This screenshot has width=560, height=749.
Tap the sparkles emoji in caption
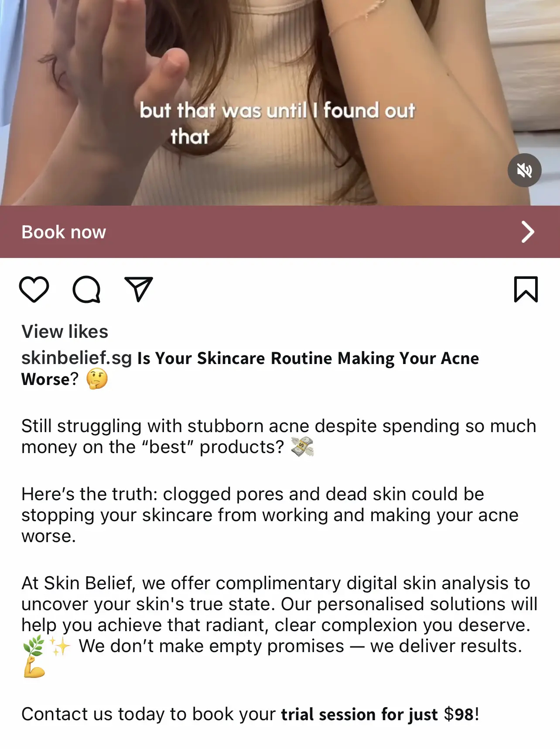pos(60,646)
